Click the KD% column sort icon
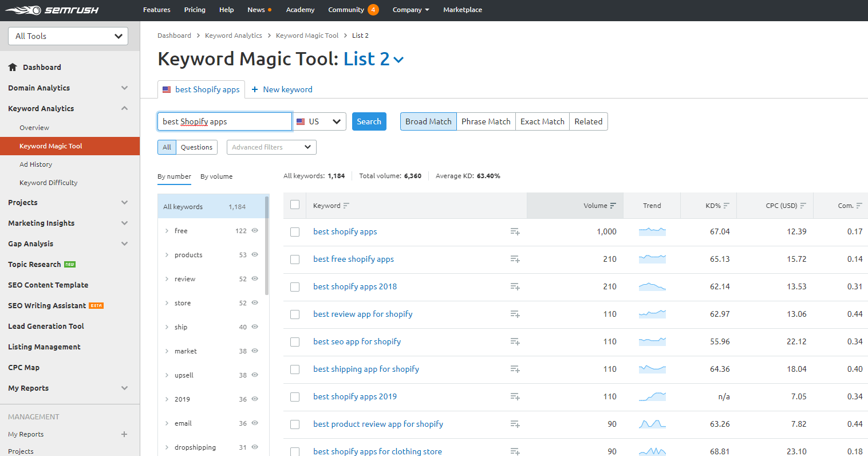Screen dimensions: 868x456 click(727, 206)
